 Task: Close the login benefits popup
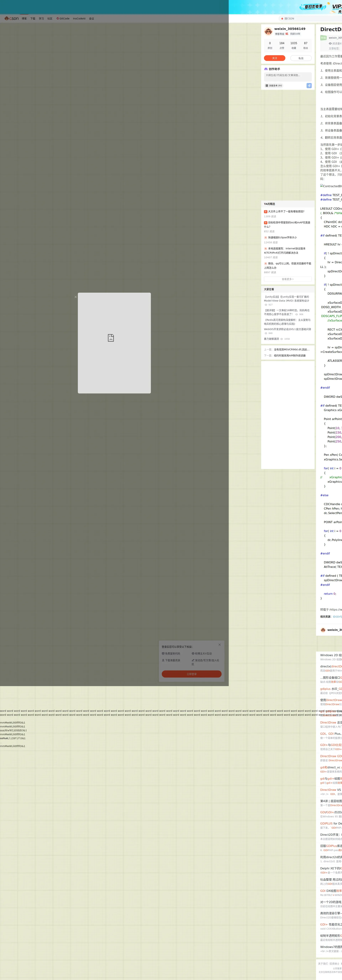[219, 644]
